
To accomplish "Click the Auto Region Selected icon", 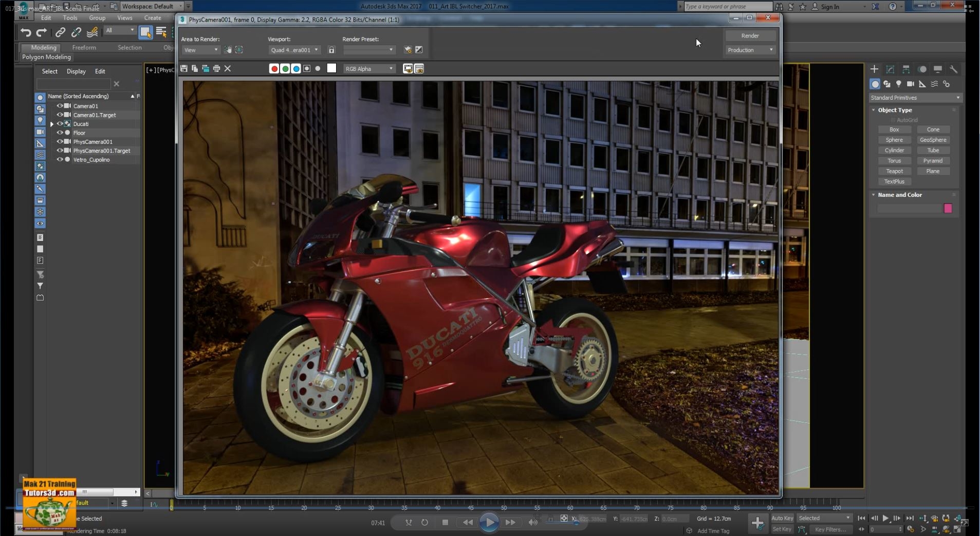I will tap(239, 50).
